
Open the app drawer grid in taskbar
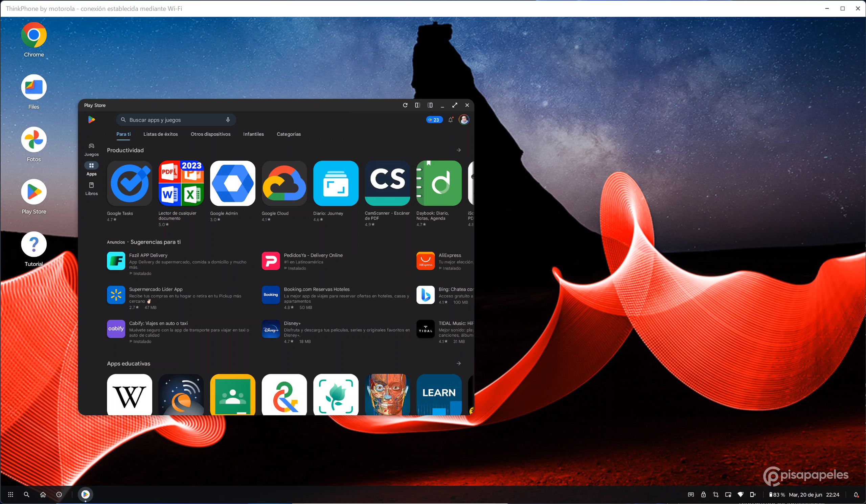10,495
